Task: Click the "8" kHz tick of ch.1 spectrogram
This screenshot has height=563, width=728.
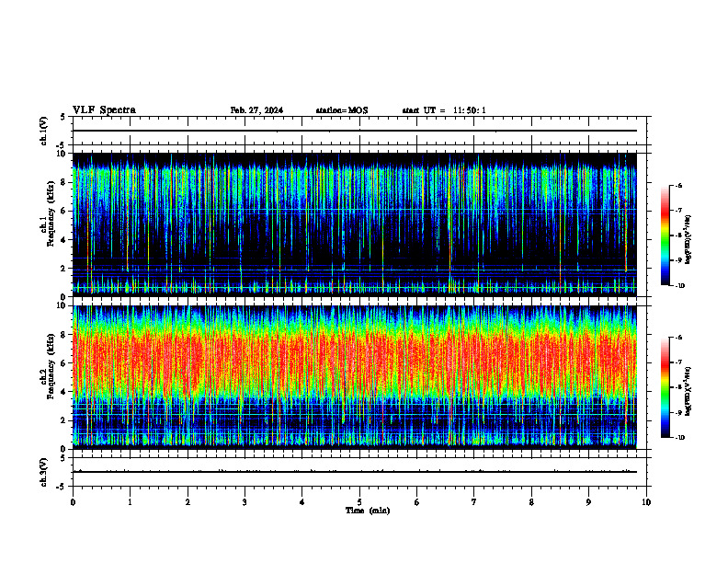Action: click(x=63, y=182)
